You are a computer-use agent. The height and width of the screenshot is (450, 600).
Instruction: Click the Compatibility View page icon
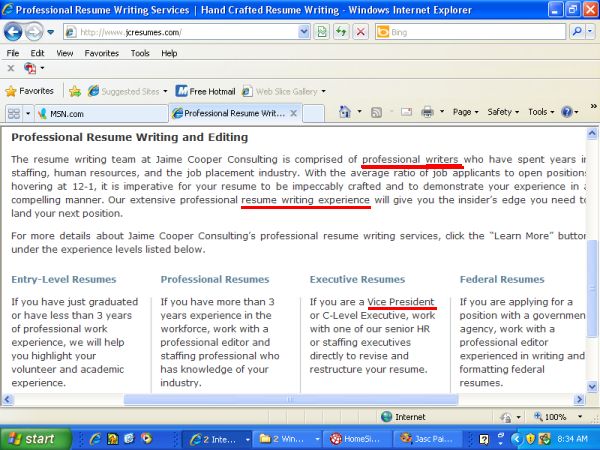pyautogui.click(x=322, y=32)
